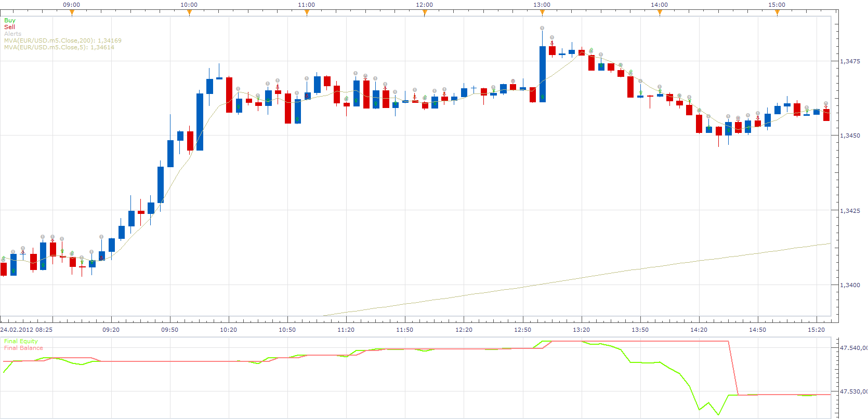Click the 10:20 bottom time label
The image size is (868, 419).
(228, 330)
